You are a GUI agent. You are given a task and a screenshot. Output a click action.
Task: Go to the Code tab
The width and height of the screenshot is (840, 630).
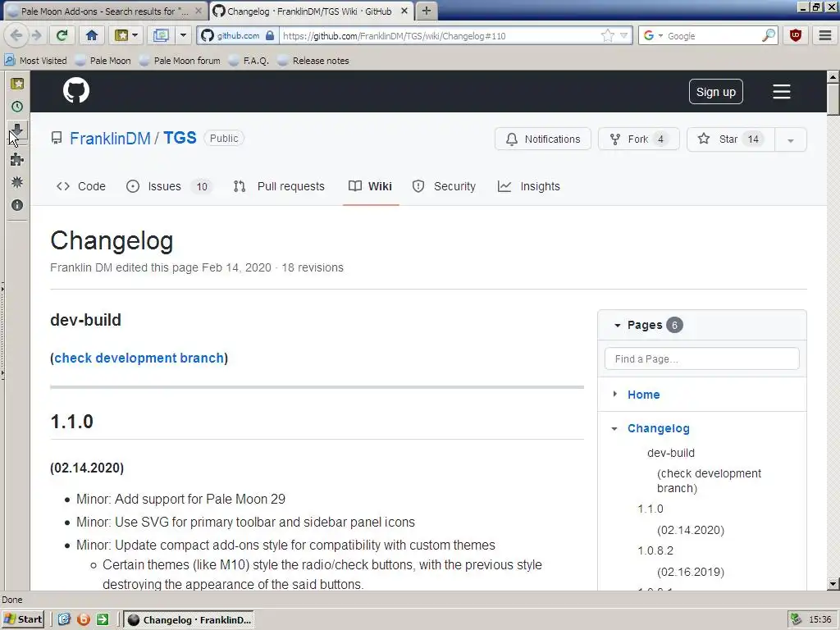coord(81,186)
